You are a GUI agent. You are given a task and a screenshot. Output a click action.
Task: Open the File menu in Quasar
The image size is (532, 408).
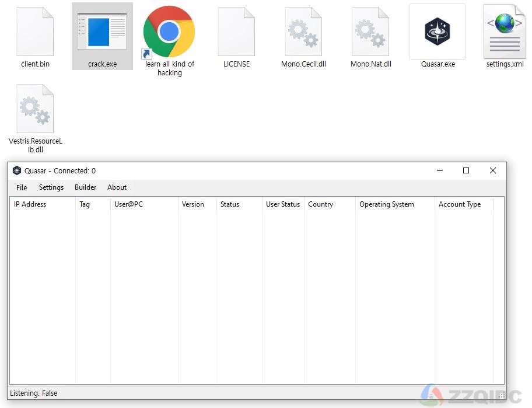click(x=22, y=187)
